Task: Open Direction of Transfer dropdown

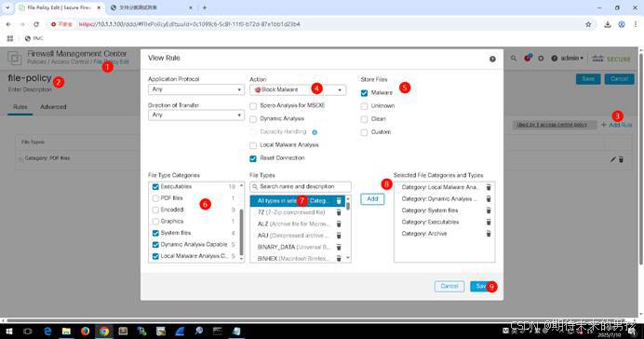Action: click(x=196, y=115)
